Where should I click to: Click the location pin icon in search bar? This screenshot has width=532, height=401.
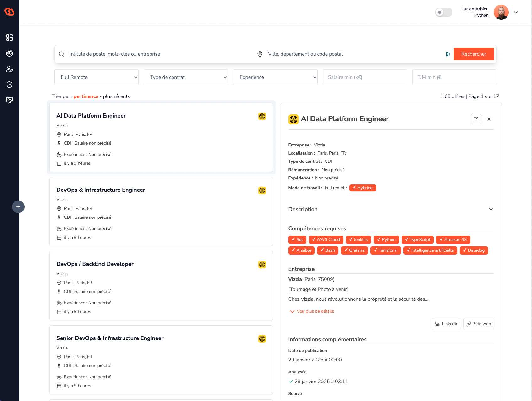pyautogui.click(x=260, y=54)
